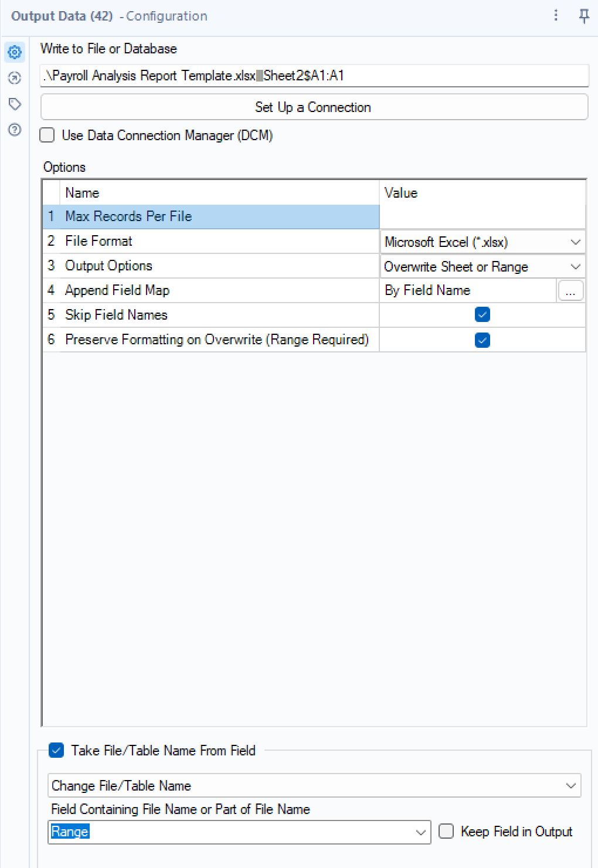Image resolution: width=598 pixels, height=868 pixels.
Task: Click the file path input field
Action: [314, 76]
